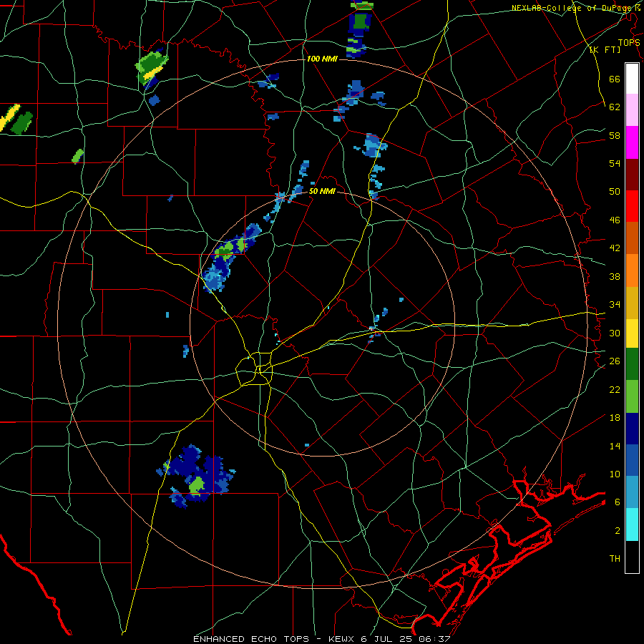This screenshot has width=644, height=644.
Task: Pick the cyan legend color band
Action: 632,525
